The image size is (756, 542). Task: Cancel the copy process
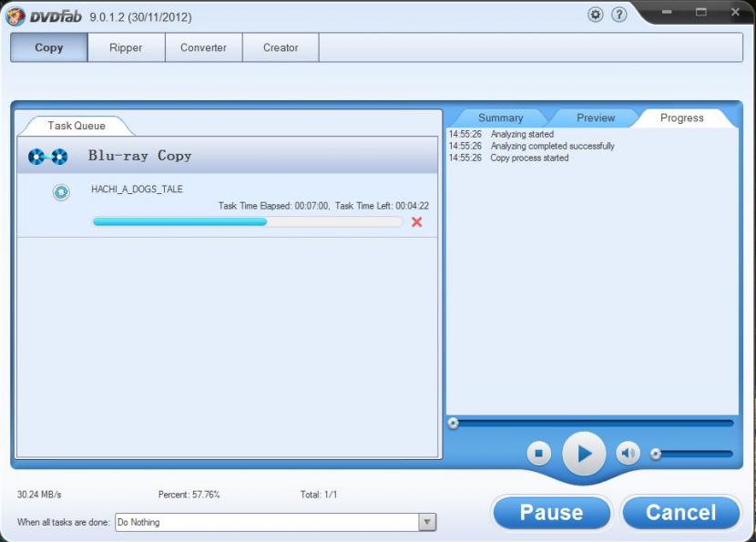pos(680,513)
